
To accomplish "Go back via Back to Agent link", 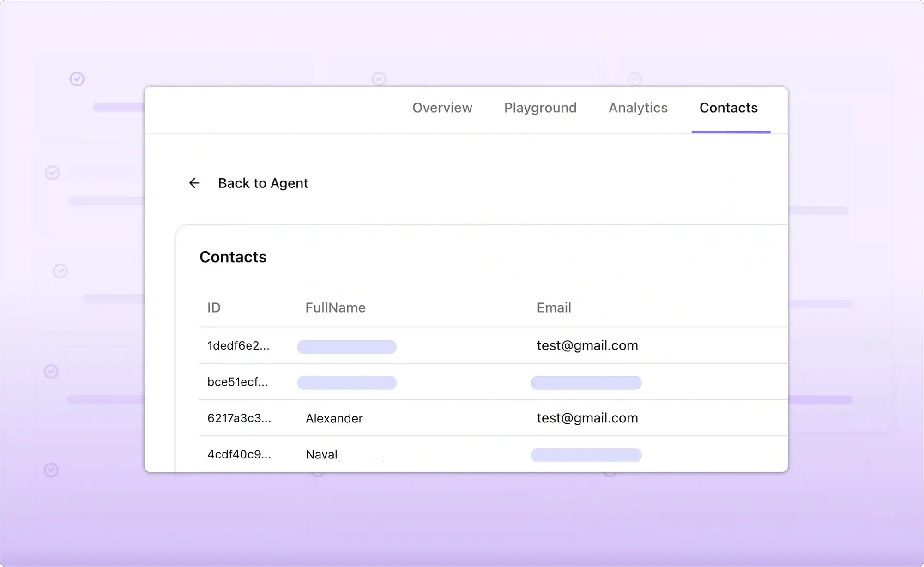I will point(263,183).
